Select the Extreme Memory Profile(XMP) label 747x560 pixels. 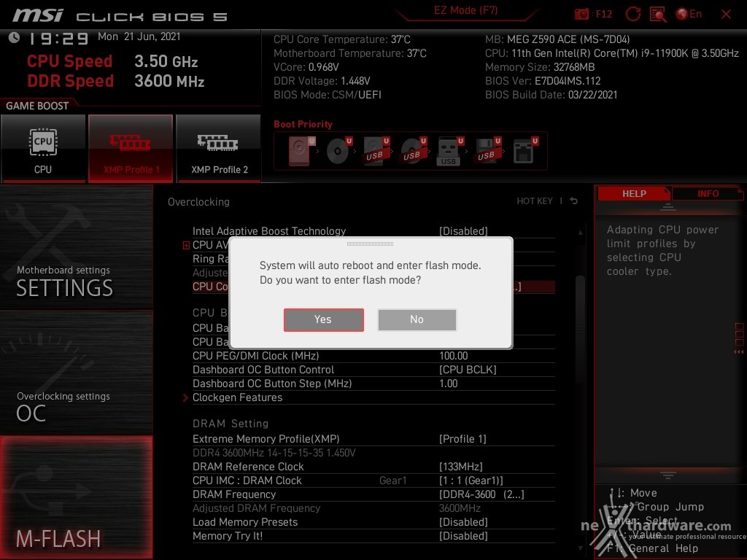tap(266, 439)
